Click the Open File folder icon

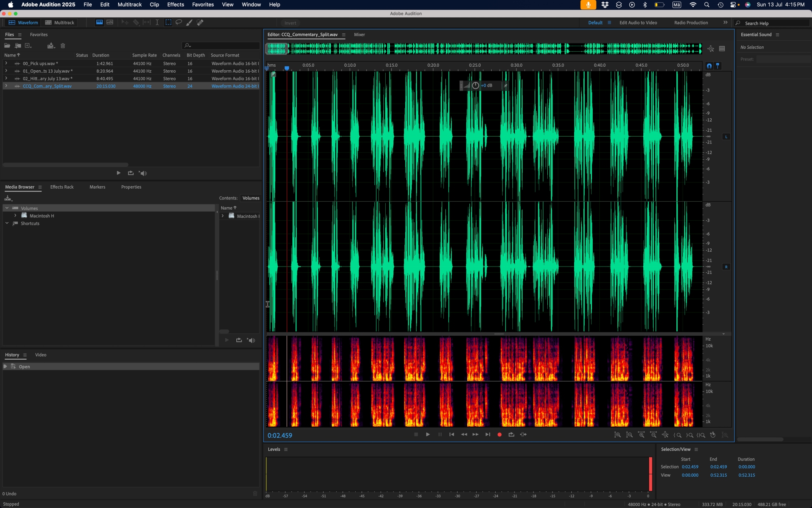[7, 46]
